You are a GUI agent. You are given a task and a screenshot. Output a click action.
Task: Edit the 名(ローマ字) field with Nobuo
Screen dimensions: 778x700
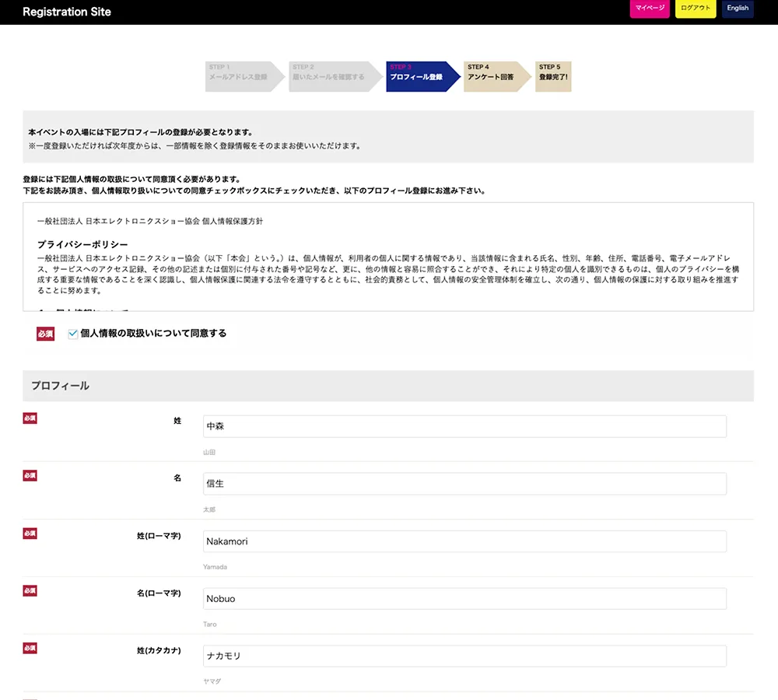click(464, 599)
